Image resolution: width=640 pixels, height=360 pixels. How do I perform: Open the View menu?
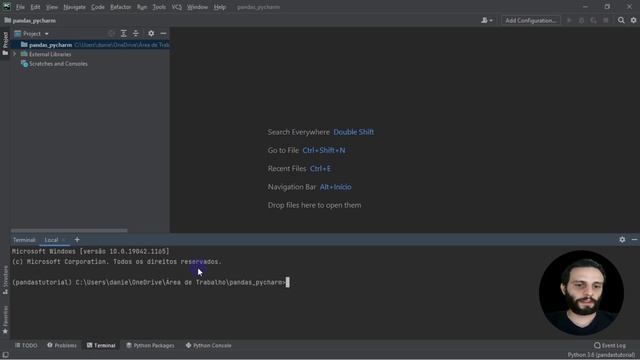click(51, 7)
